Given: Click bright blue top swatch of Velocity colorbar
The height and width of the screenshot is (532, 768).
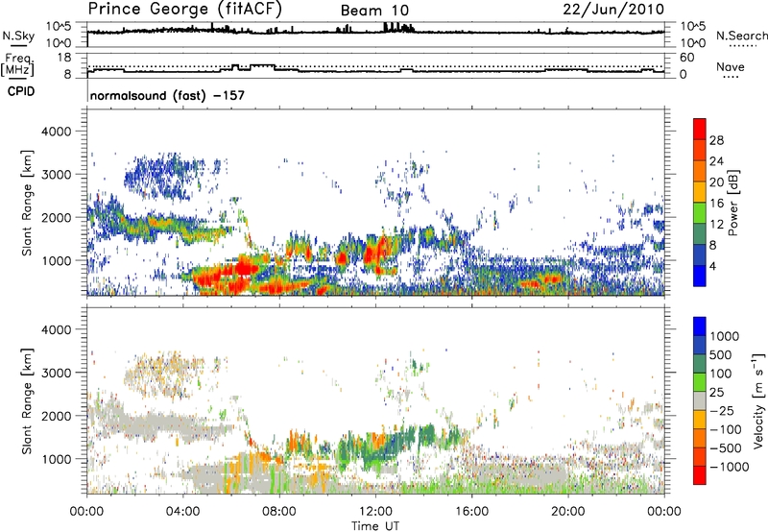Looking at the screenshot, I should click(x=700, y=326).
